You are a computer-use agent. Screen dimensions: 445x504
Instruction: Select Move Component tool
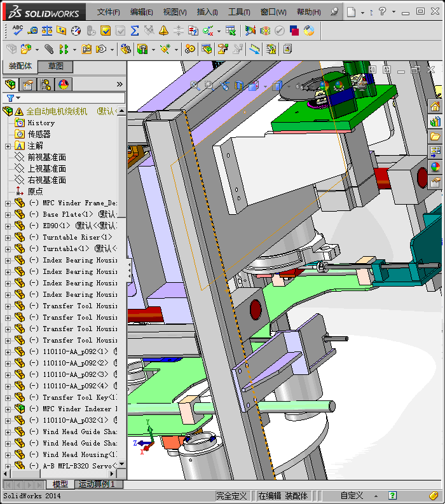[101, 49]
